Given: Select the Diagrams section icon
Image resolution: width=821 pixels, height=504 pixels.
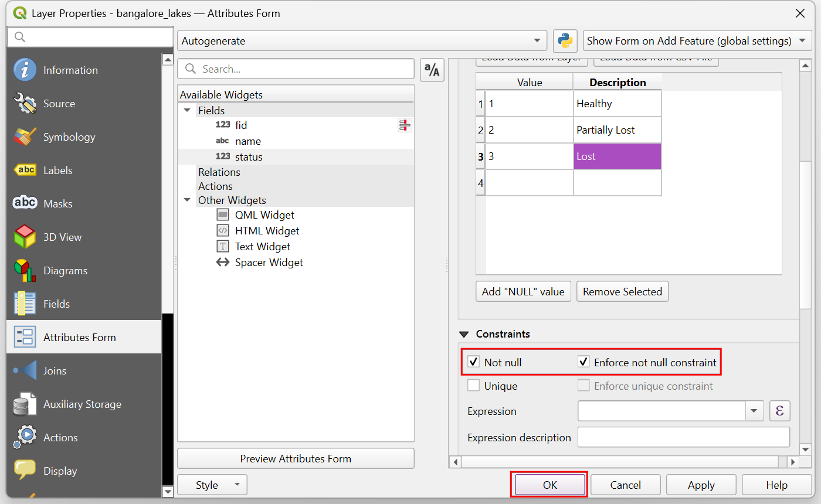Looking at the screenshot, I should click(x=25, y=271).
